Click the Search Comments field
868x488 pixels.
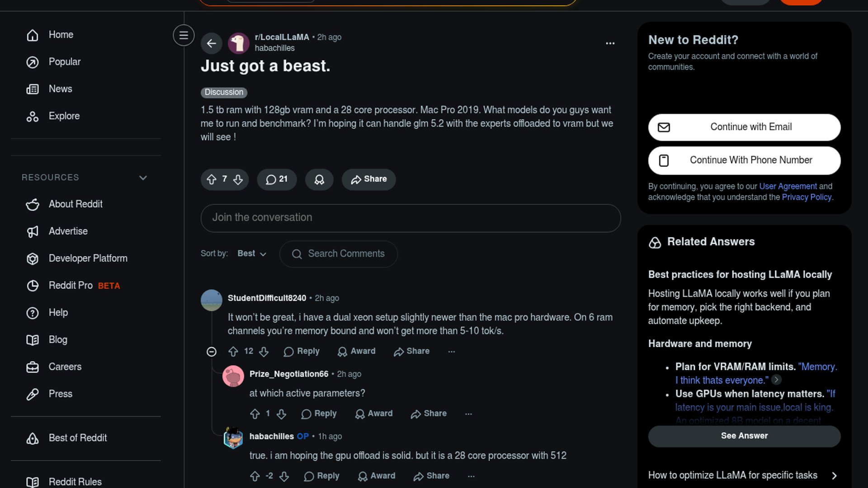[346, 254]
